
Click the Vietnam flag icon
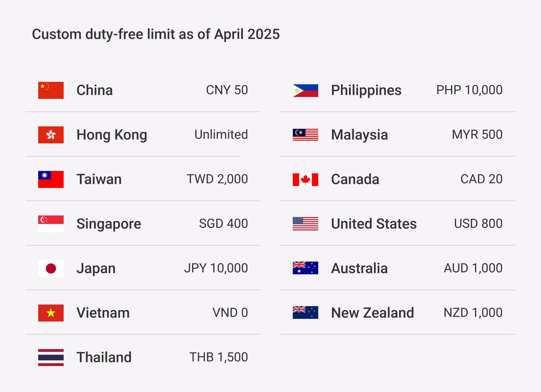(x=51, y=313)
